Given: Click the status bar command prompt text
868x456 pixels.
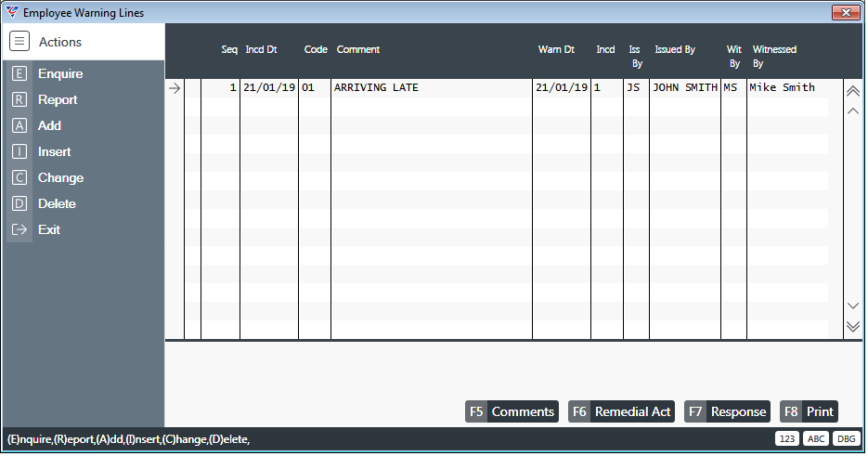Looking at the screenshot, I should 128,439.
